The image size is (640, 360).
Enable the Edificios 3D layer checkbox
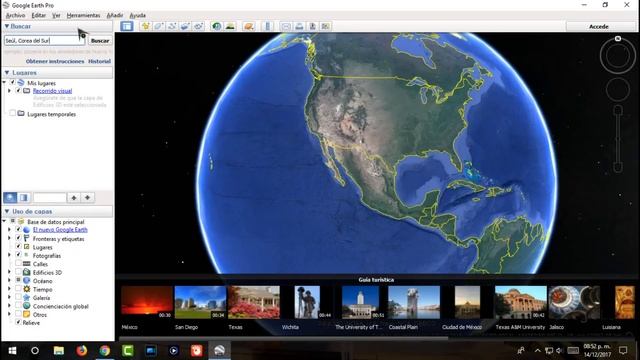coord(18,272)
